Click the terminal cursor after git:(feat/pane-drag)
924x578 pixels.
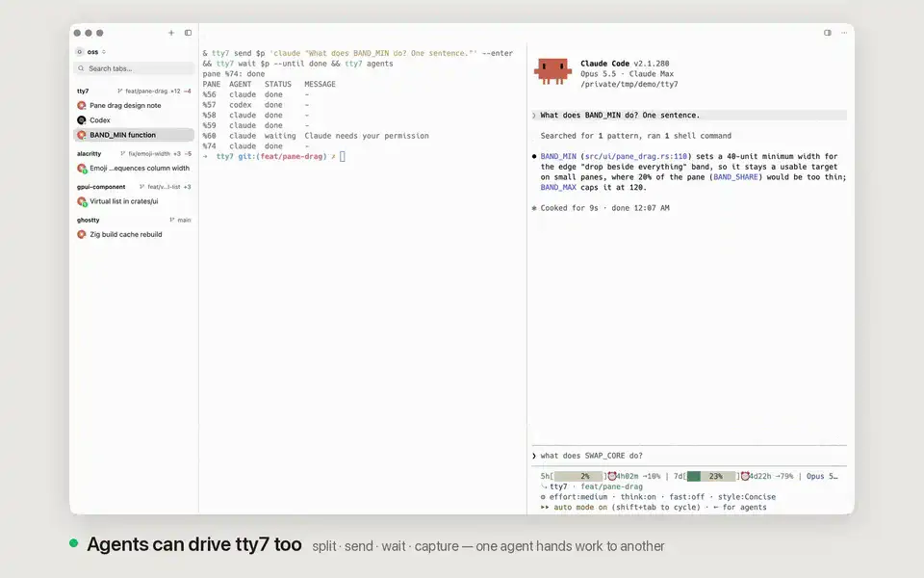343,157
